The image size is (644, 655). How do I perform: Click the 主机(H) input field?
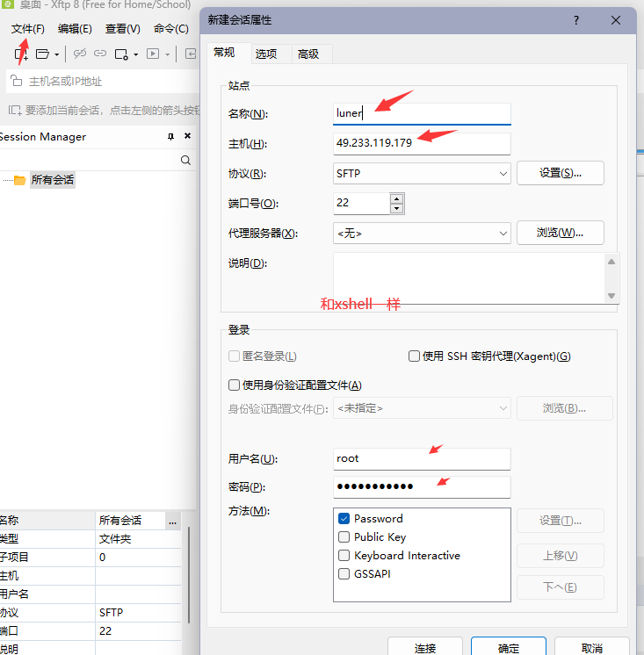[422, 143]
